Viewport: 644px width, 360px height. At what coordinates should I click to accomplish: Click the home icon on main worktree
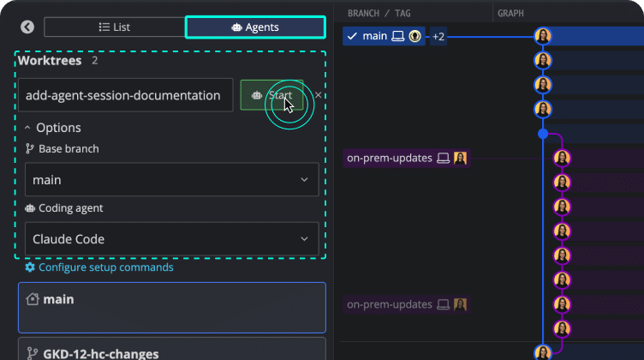(33, 299)
